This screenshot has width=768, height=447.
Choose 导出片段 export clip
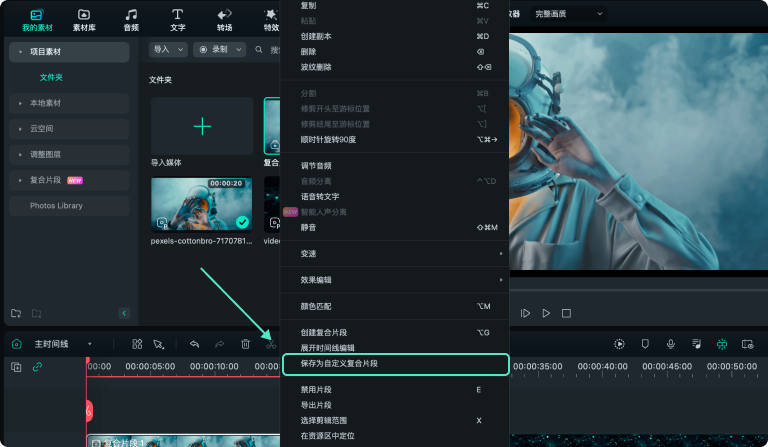pyautogui.click(x=395, y=405)
